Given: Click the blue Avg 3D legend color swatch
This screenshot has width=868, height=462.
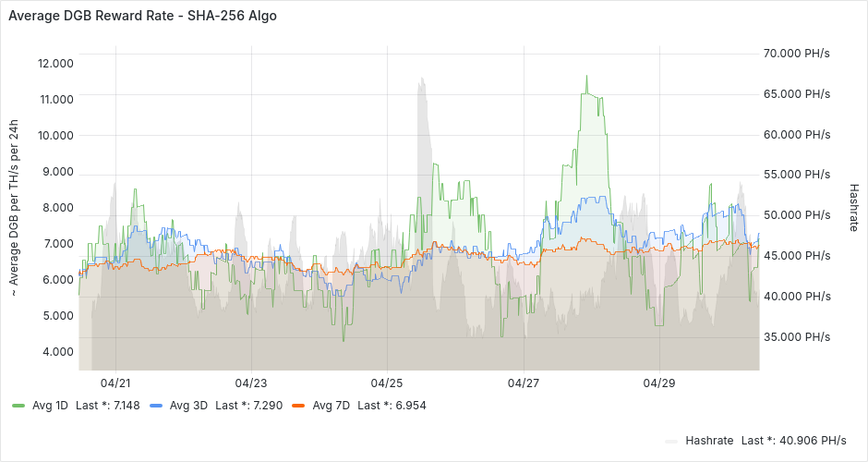Looking at the screenshot, I should 156,406.
